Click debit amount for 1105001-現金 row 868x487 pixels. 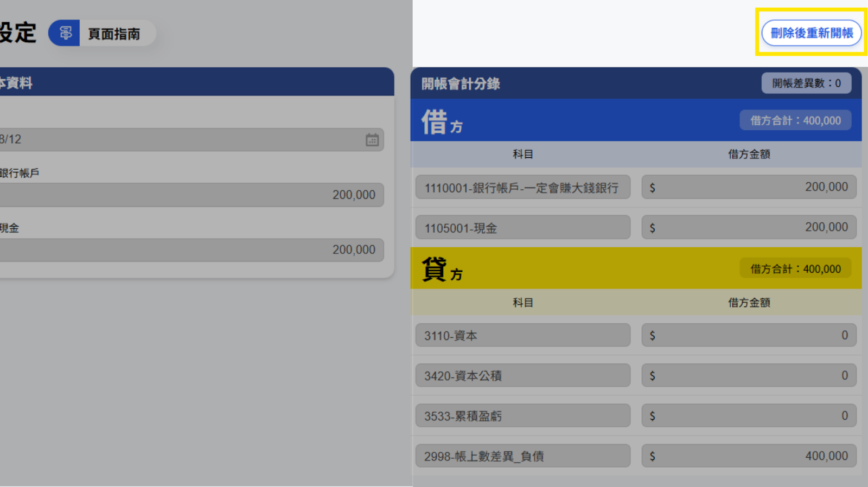tap(749, 227)
